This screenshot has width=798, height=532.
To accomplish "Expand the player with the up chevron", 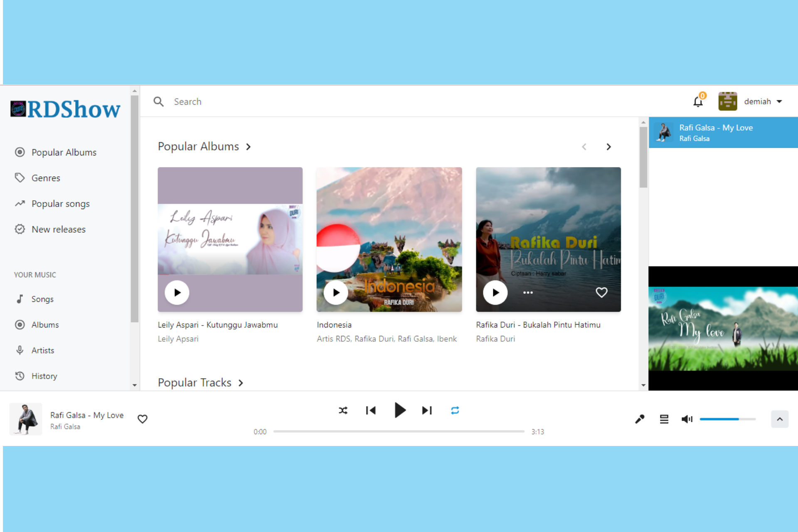I will click(x=779, y=419).
